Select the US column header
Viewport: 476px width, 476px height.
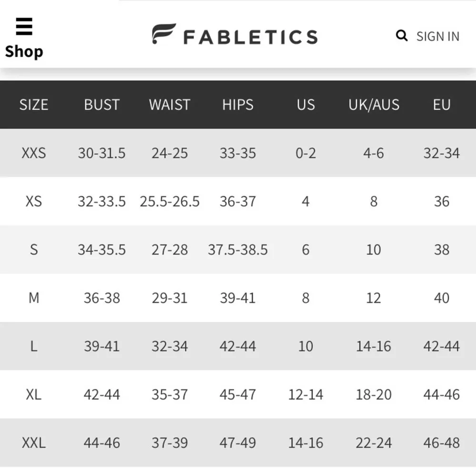point(306,105)
